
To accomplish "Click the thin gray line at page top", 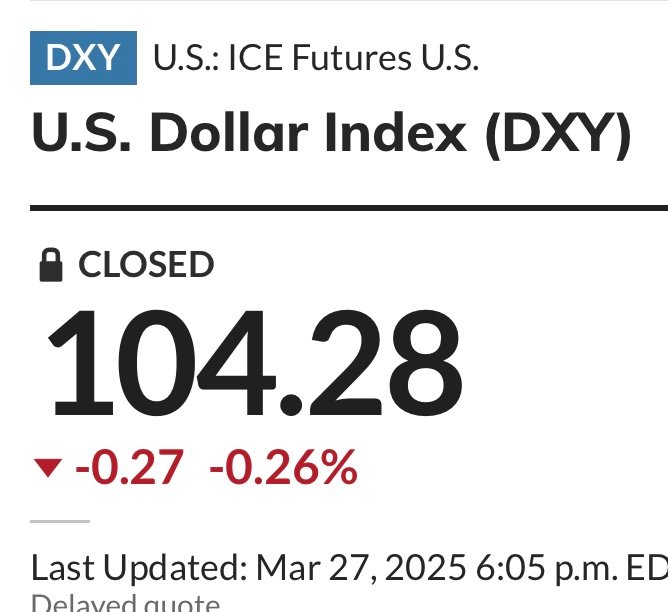I will click(349, 0).
